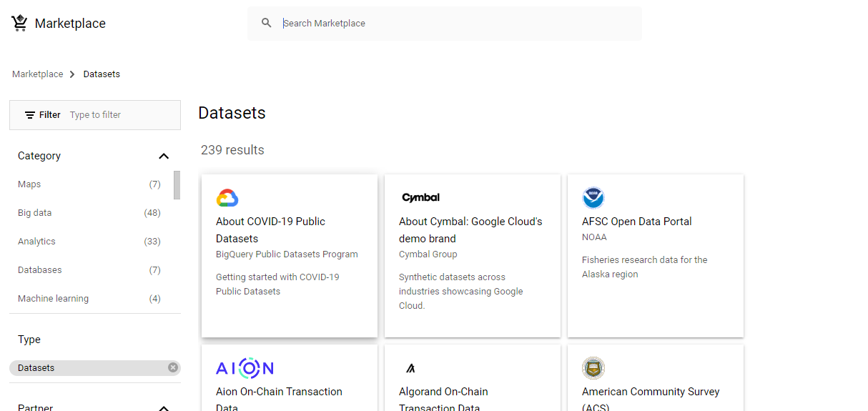Click 'BigQuery Public Datasets Program' text
Image resolution: width=868 pixels, height=411 pixels.
coord(287,254)
